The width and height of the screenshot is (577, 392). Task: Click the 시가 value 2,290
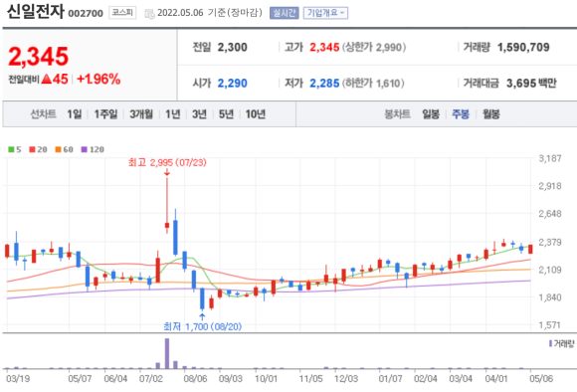click(232, 84)
